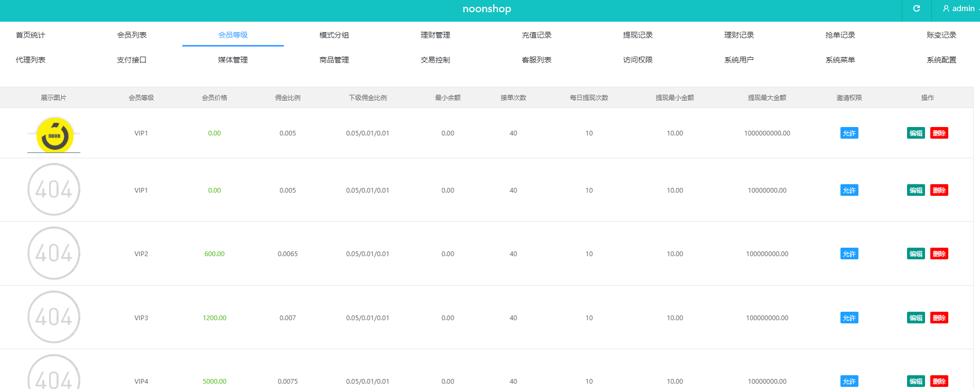Edit the VIP3 membership level
The image size is (980, 389).
(916, 318)
